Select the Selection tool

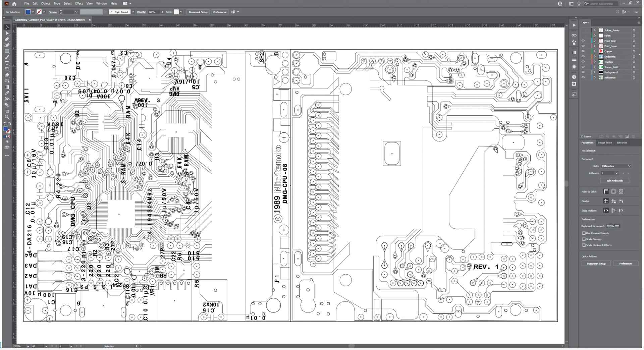click(x=7, y=27)
